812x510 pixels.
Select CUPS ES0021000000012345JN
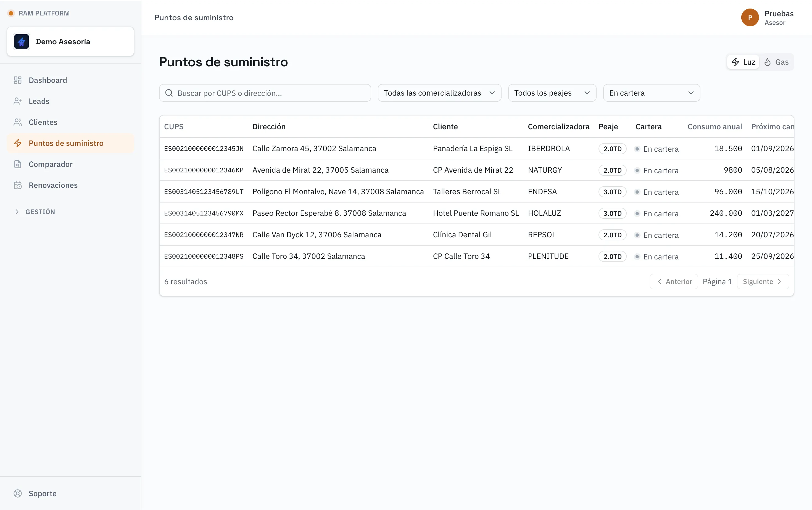(204, 149)
